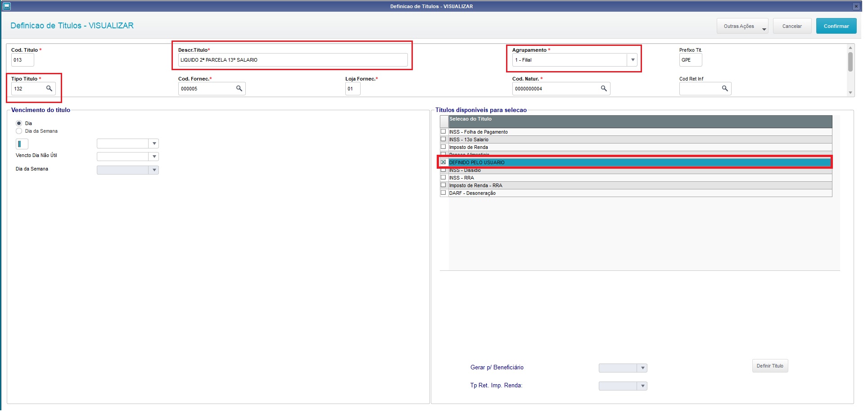Viewport: 868px width, 413px height.
Task: Click the Cod. Titulo input field
Action: click(23, 60)
